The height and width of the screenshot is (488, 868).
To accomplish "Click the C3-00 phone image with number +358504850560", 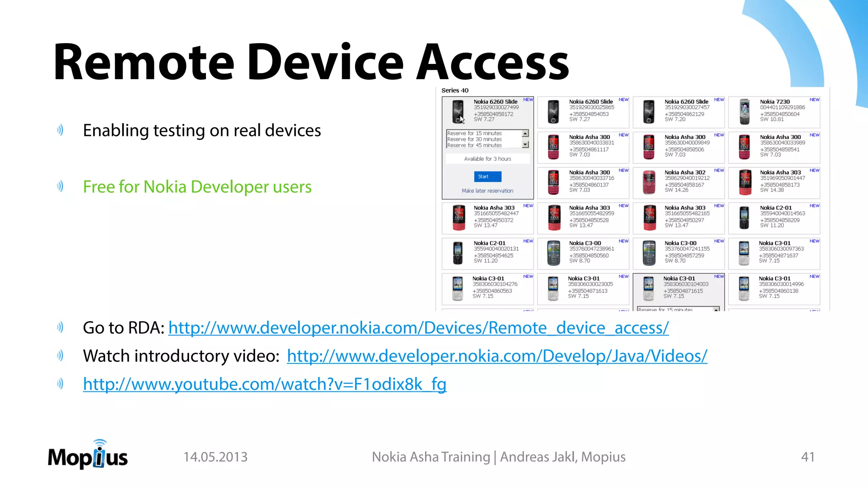I will coord(554,253).
